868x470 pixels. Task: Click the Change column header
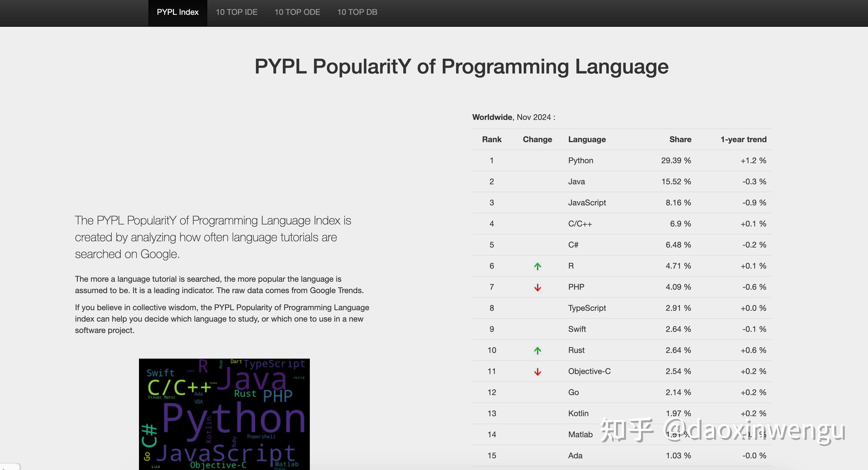(537, 139)
